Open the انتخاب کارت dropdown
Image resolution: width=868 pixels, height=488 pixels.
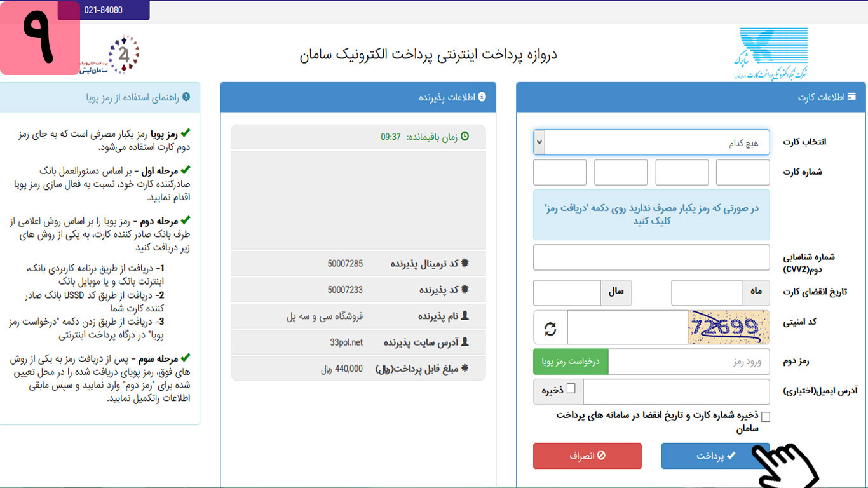point(651,142)
